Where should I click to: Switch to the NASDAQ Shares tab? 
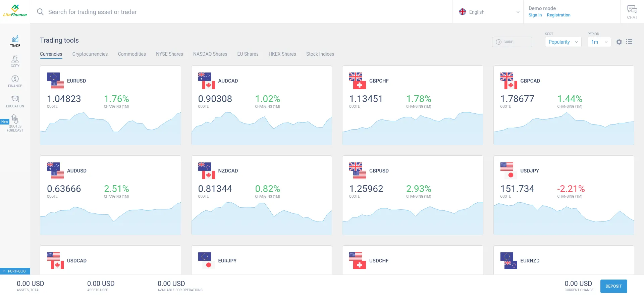[210, 54]
